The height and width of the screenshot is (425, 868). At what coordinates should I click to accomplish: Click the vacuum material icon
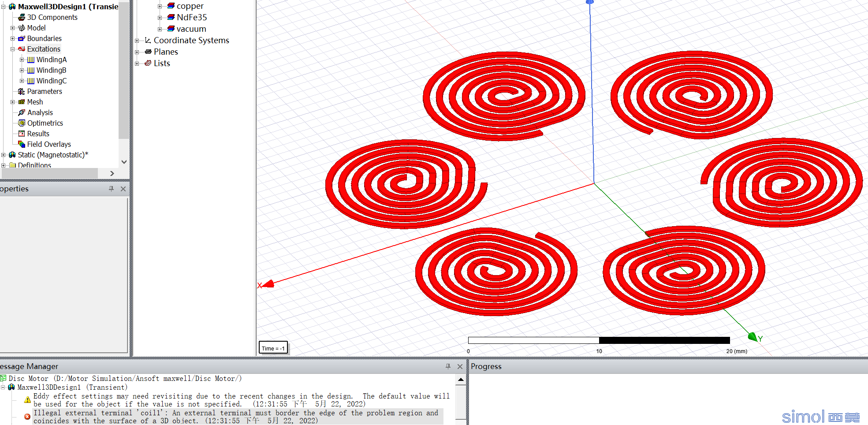171,29
